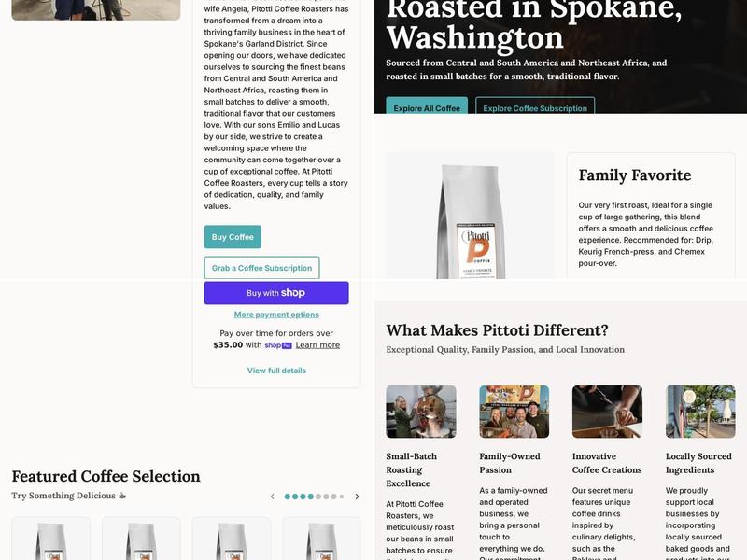747x560 pixels.
Task: Click Explore Coffee Subscription button
Action: [535, 105]
